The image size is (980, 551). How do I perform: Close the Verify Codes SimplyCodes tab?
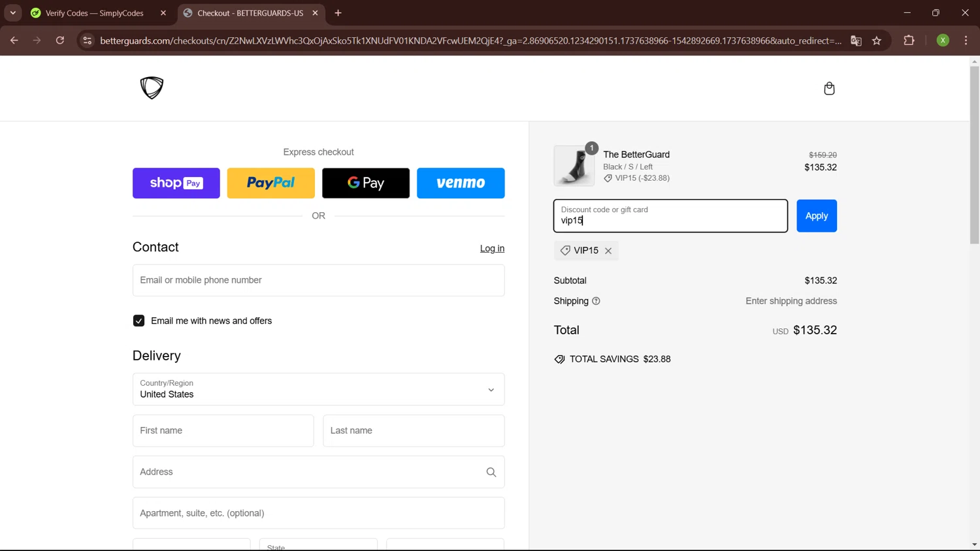163,13
